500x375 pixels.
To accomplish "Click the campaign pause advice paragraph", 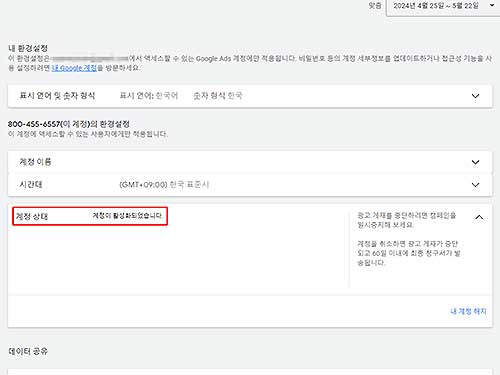I will point(407,220).
